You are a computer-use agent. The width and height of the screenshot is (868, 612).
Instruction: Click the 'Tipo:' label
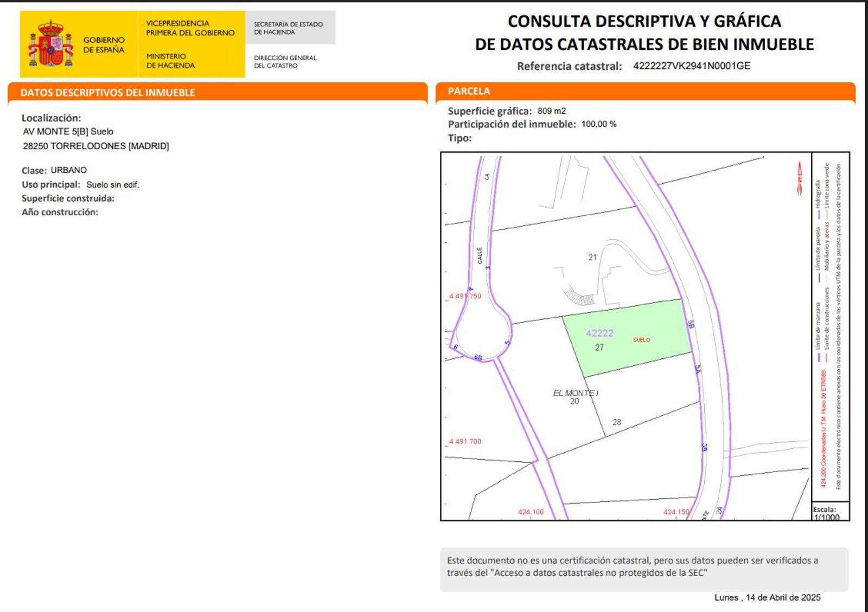pos(459,138)
